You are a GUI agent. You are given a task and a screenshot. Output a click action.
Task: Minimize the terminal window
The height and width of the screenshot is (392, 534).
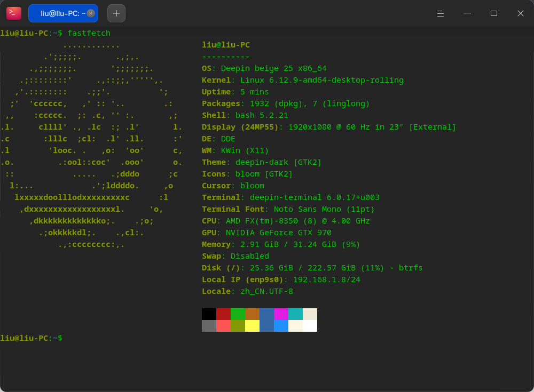click(467, 13)
